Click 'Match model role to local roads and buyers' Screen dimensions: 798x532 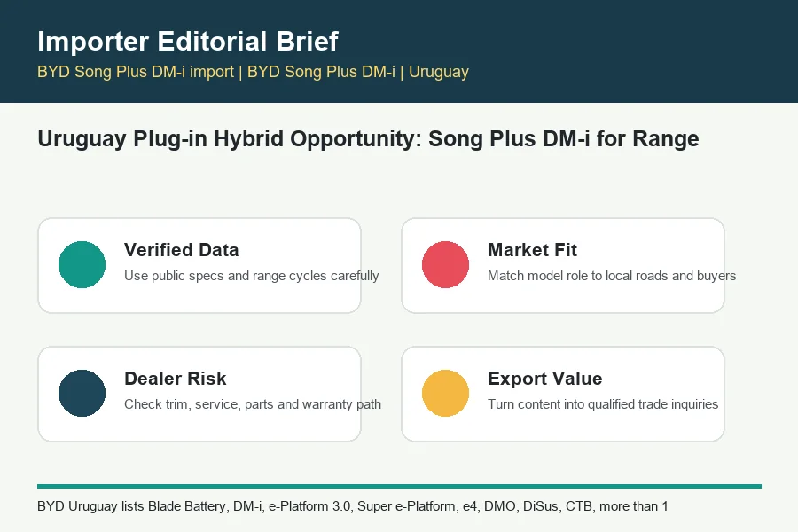point(612,276)
